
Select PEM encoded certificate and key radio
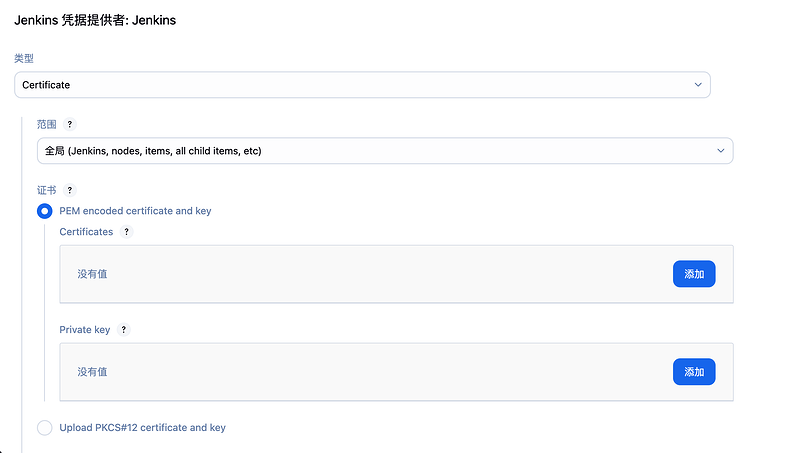coord(44,211)
